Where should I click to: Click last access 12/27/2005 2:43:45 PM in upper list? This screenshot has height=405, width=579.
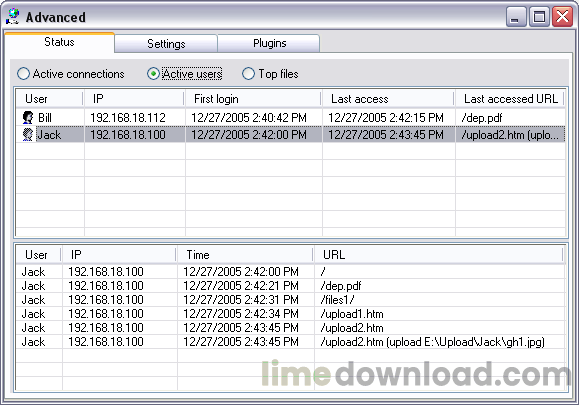tap(386, 135)
